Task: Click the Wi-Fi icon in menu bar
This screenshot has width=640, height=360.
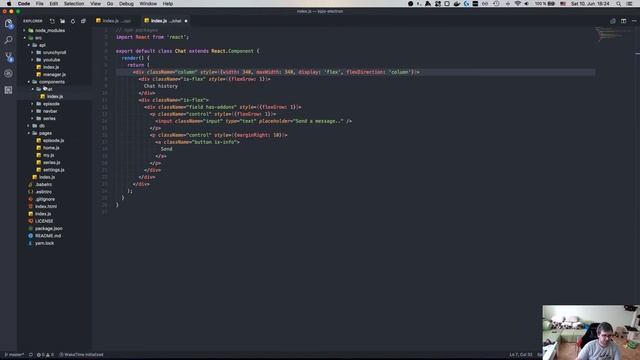Action: (x=517, y=4)
